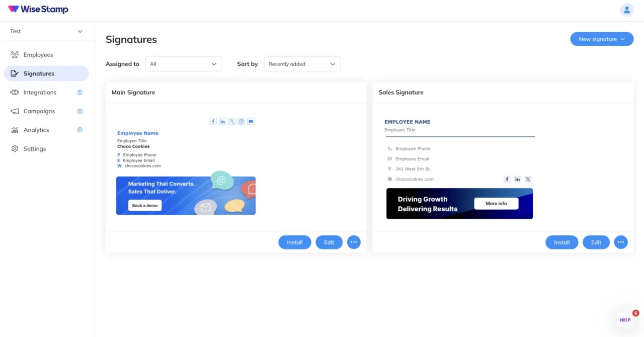Click the WiseStamp logo
This screenshot has width=644, height=337.
(38, 10)
